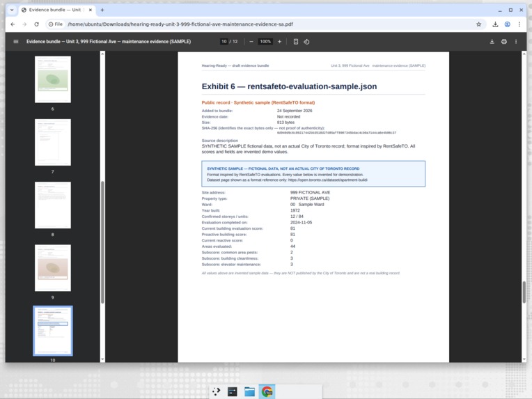Viewport: 532px width, 399px height.
Task: Open PDF viewer more actions menu
Action: point(516,42)
